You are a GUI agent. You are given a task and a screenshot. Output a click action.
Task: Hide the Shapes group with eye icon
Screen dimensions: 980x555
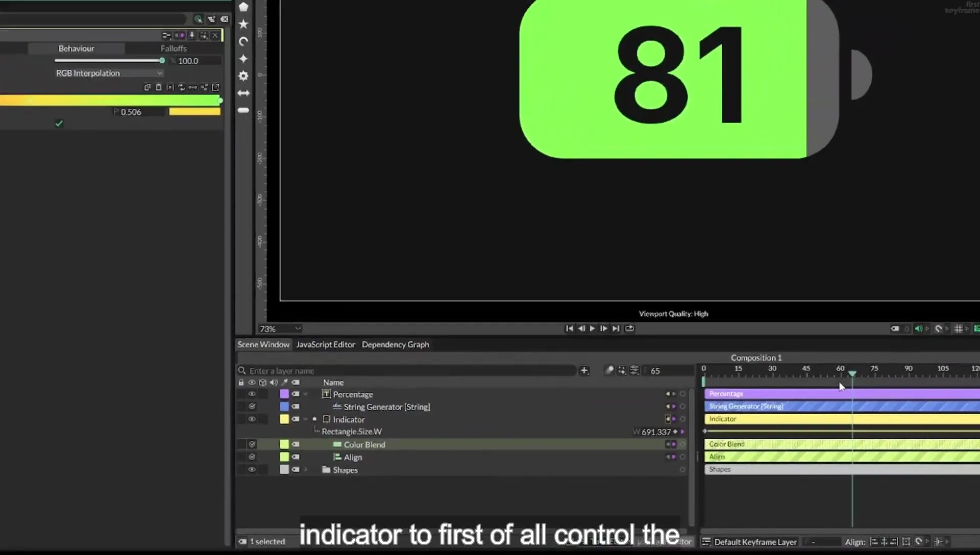252,470
